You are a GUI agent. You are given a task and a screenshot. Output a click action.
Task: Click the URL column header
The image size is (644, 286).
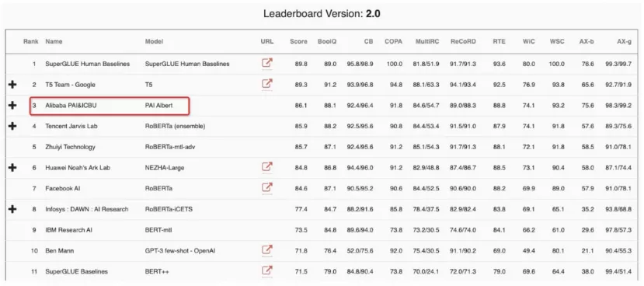(267, 41)
